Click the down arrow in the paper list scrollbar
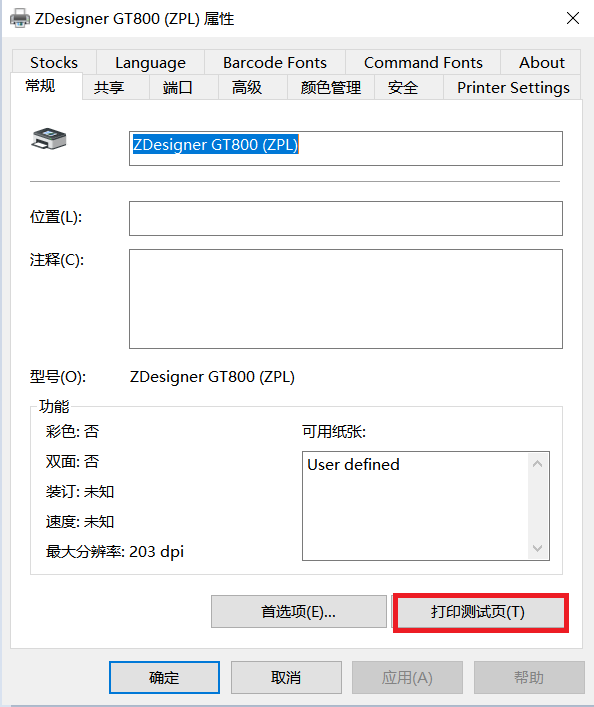 pyautogui.click(x=537, y=548)
